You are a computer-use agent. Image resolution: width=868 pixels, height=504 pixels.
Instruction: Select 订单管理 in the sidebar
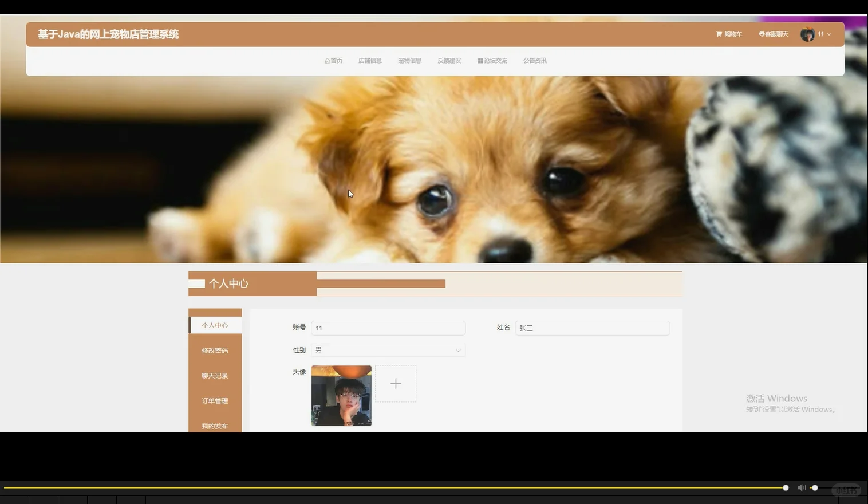(215, 401)
